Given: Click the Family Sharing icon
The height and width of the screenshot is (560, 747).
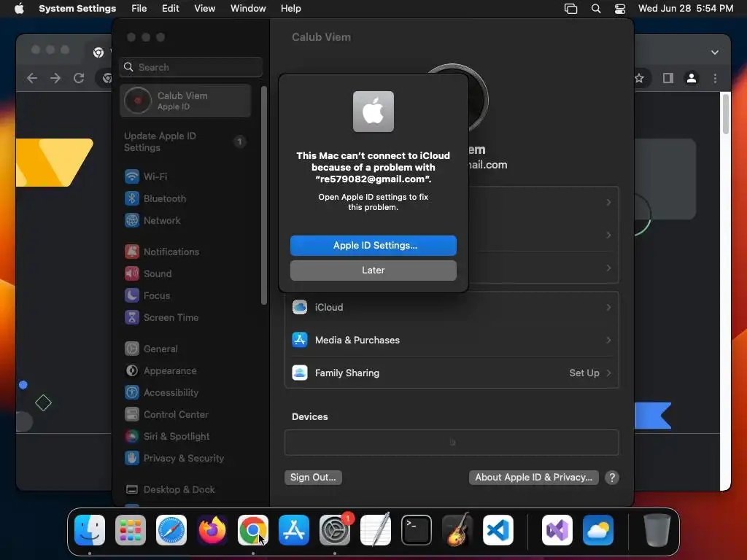Looking at the screenshot, I should [x=300, y=373].
